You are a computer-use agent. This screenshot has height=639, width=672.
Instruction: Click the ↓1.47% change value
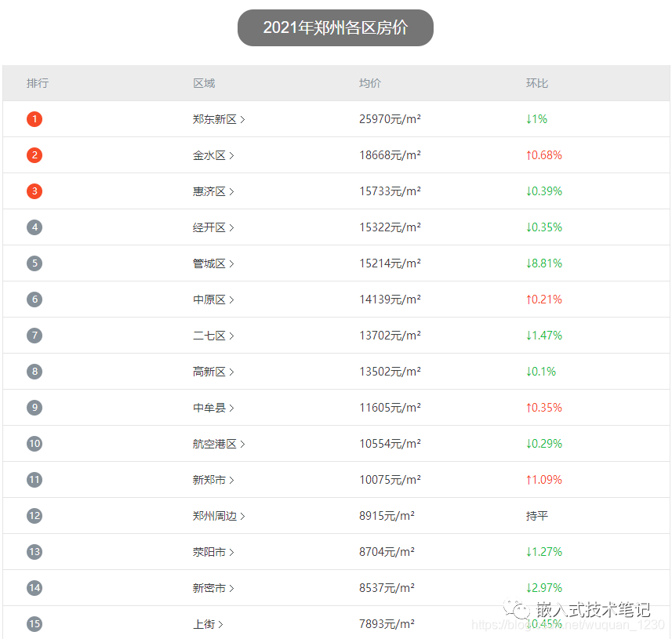(x=544, y=335)
